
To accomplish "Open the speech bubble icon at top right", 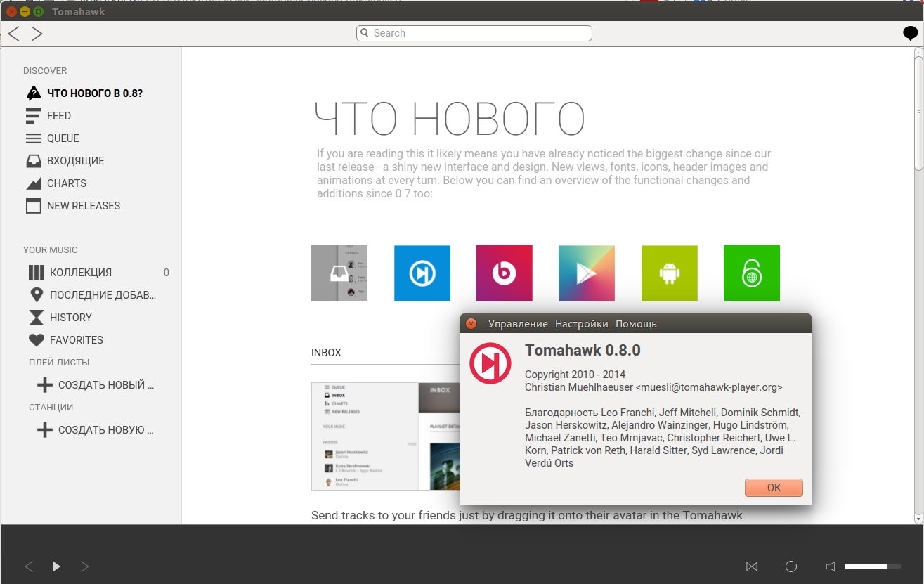I will pyautogui.click(x=911, y=33).
